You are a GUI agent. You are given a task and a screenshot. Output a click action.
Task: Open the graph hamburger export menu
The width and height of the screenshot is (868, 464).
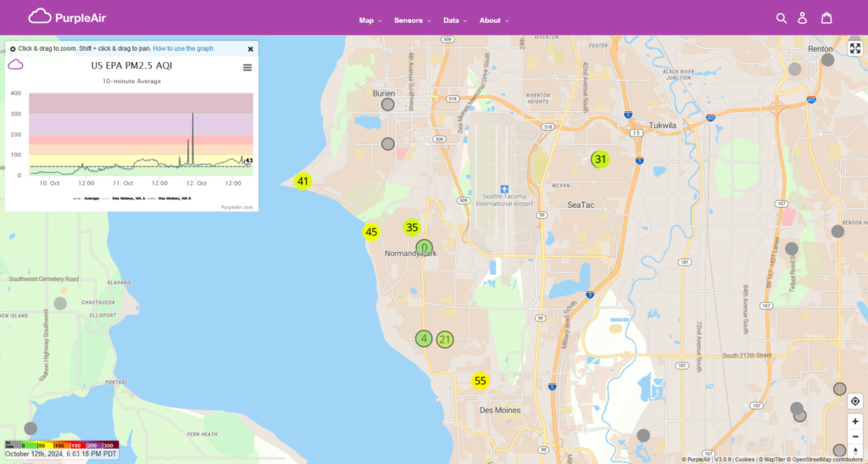point(248,68)
